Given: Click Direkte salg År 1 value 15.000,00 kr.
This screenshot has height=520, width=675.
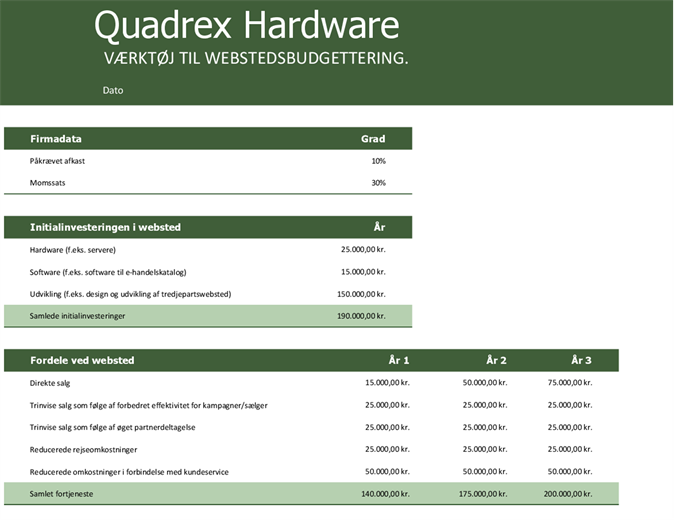Looking at the screenshot, I should tap(387, 382).
